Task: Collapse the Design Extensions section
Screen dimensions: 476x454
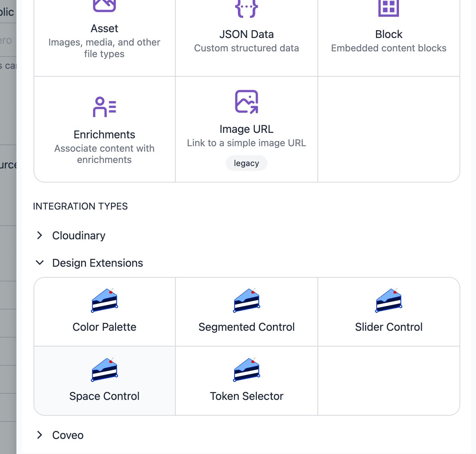Action: [40, 263]
